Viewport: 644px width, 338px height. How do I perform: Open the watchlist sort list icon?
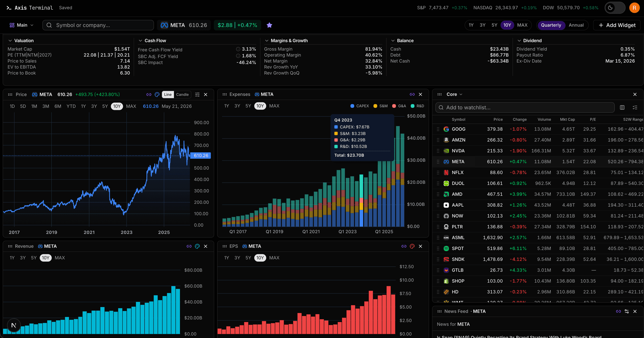click(x=635, y=108)
